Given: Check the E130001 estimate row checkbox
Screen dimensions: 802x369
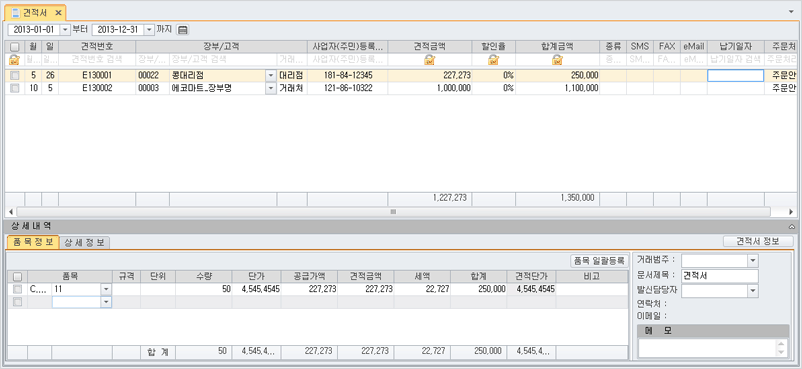Looking at the screenshot, I should [14, 76].
